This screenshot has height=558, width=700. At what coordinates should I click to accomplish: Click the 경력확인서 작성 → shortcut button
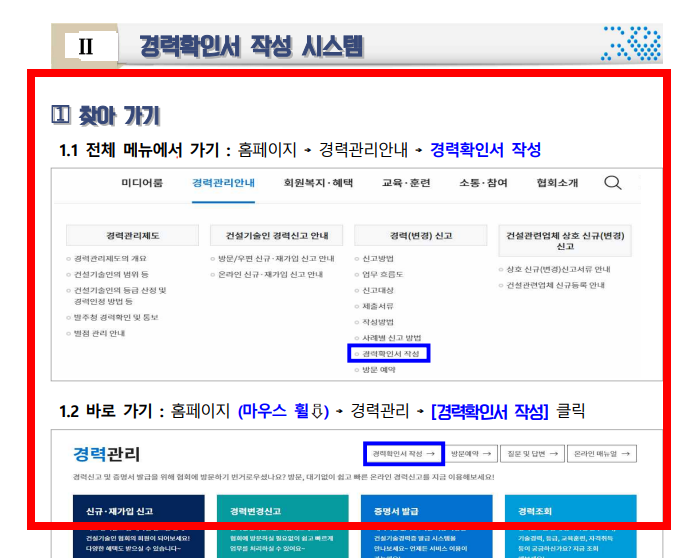pos(404,454)
